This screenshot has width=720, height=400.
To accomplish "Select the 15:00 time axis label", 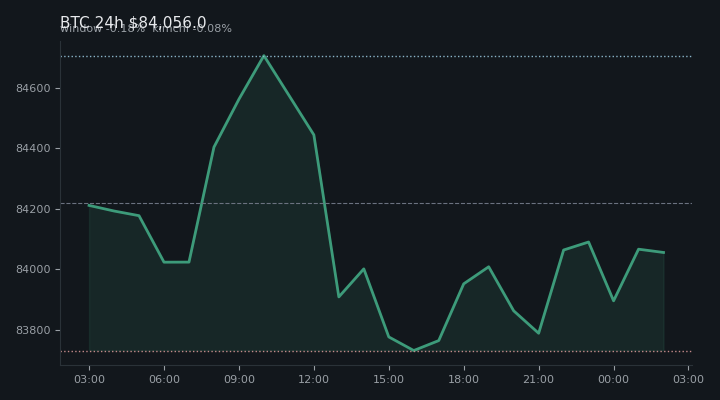I will click(x=388, y=379).
